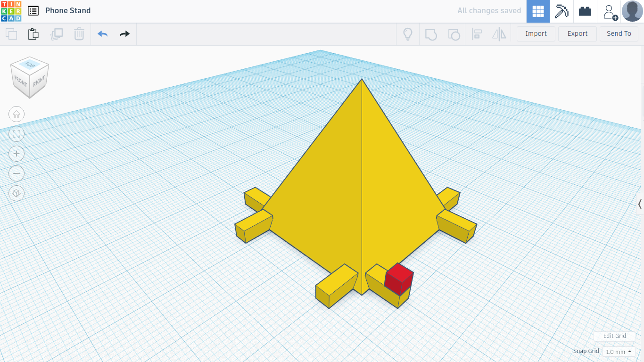This screenshot has width=644, height=362.
Task: Click the Align tool icon
Action: (x=477, y=34)
